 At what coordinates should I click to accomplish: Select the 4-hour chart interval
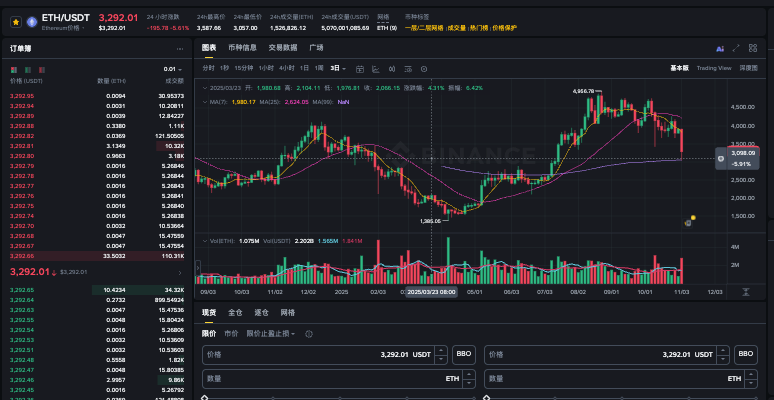(x=287, y=68)
